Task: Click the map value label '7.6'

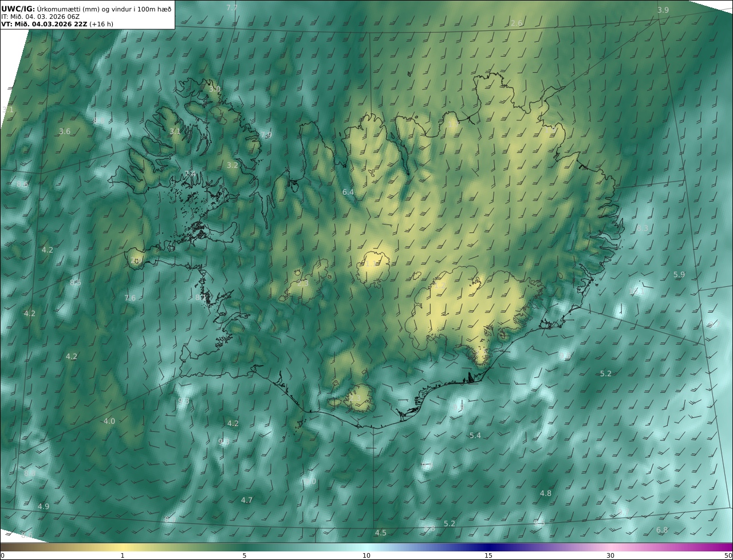Action: click(x=130, y=298)
